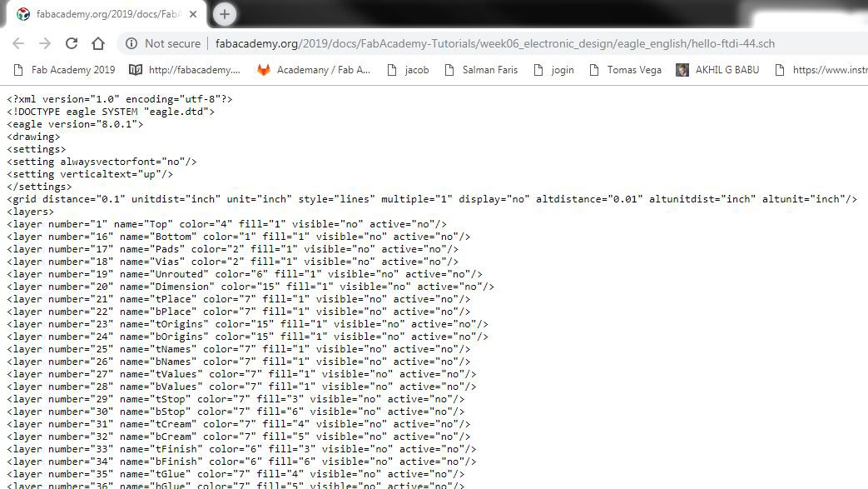Click the layer name="bNames" line

[x=239, y=362]
